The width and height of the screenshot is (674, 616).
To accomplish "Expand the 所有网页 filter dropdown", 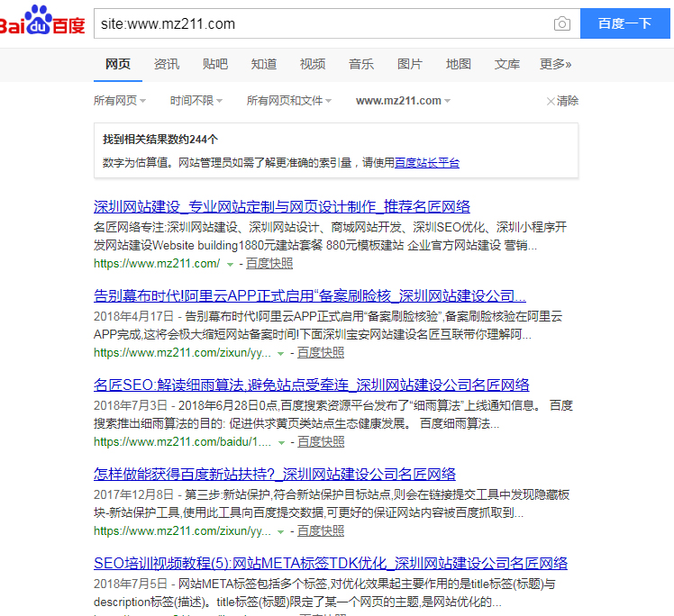I will [x=120, y=101].
